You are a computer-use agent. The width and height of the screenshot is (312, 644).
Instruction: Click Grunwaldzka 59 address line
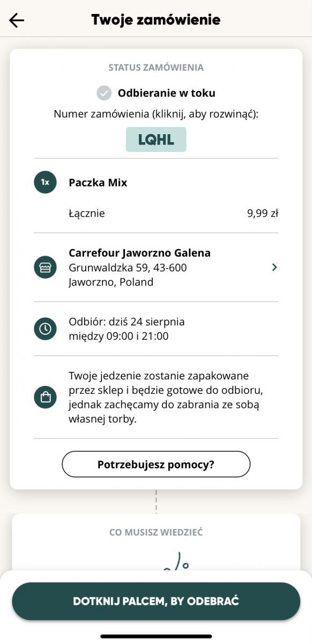[x=128, y=267]
